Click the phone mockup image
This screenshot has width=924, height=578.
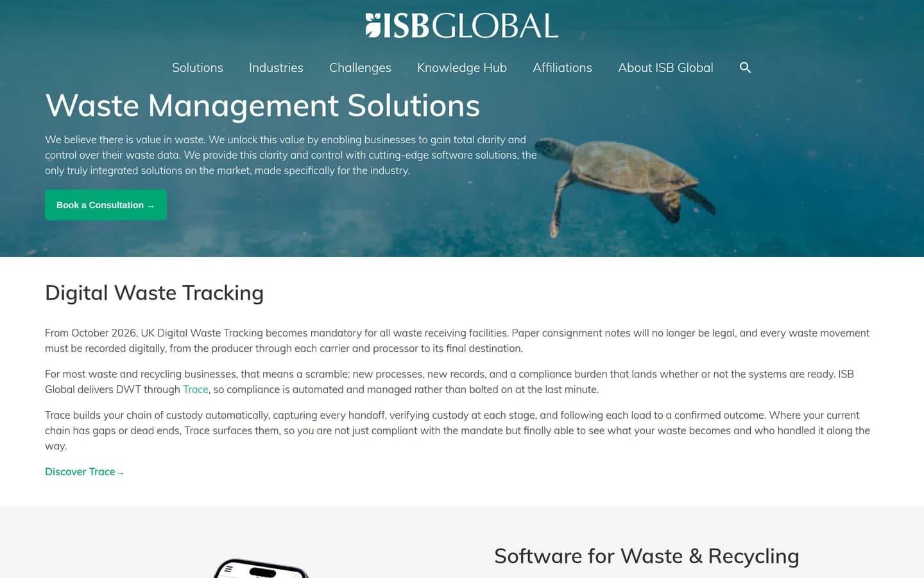click(x=261, y=568)
